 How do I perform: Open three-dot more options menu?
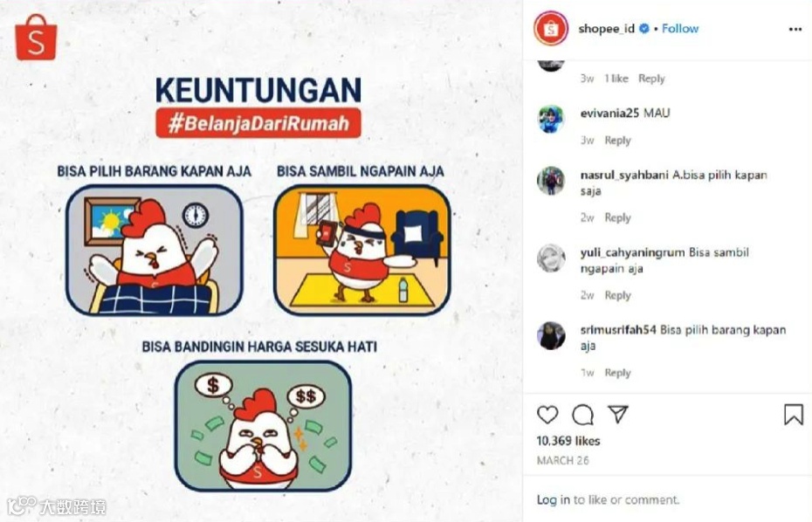(795, 29)
